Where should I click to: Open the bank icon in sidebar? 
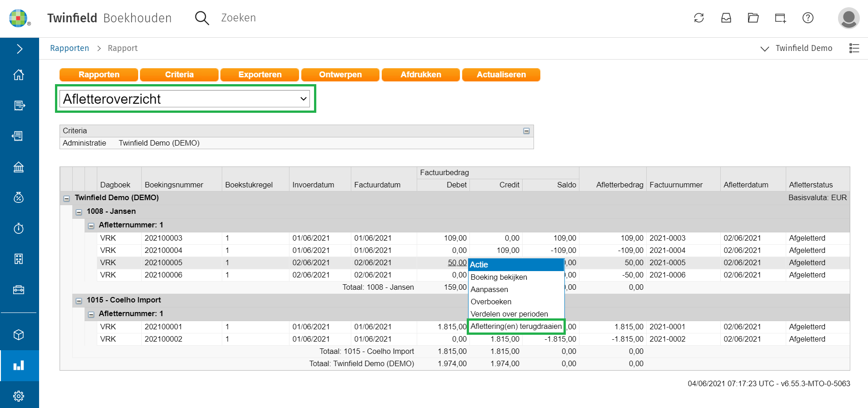[19, 167]
